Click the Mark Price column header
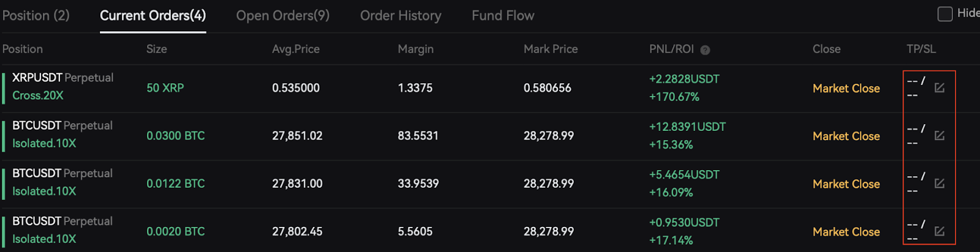The height and width of the screenshot is (252, 980). pos(551,49)
